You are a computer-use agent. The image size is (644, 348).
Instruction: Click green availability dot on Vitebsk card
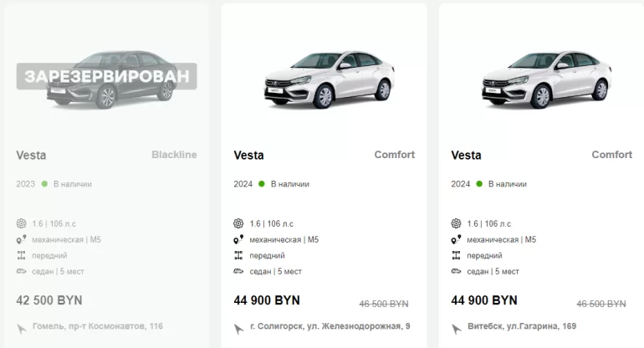pos(478,184)
